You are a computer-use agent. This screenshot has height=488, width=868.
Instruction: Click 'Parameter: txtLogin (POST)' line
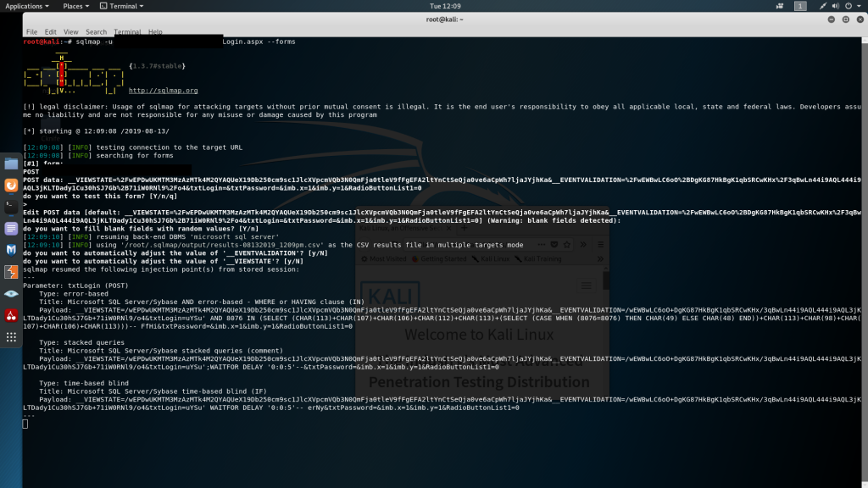(x=75, y=286)
